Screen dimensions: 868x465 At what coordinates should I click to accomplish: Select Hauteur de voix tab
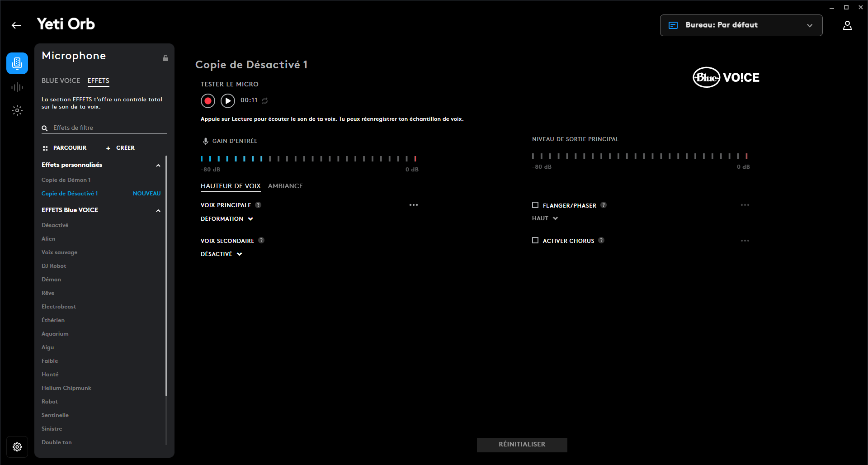(231, 186)
